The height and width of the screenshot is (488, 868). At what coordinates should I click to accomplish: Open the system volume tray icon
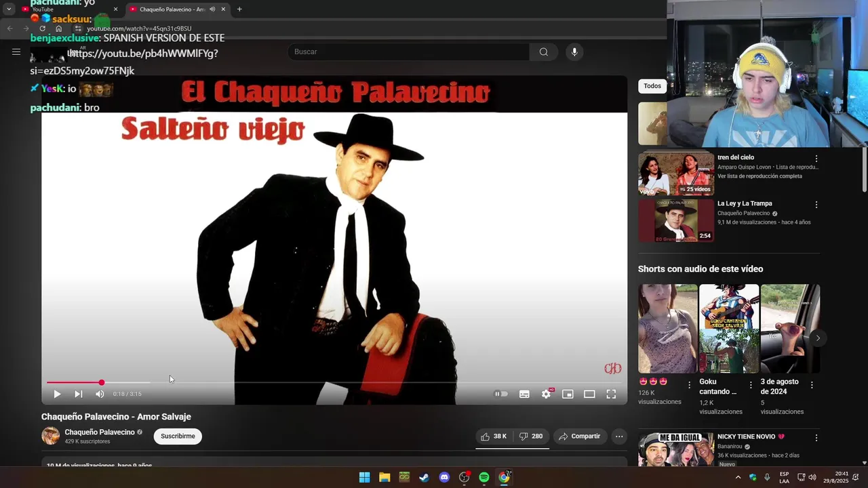pos(812,477)
